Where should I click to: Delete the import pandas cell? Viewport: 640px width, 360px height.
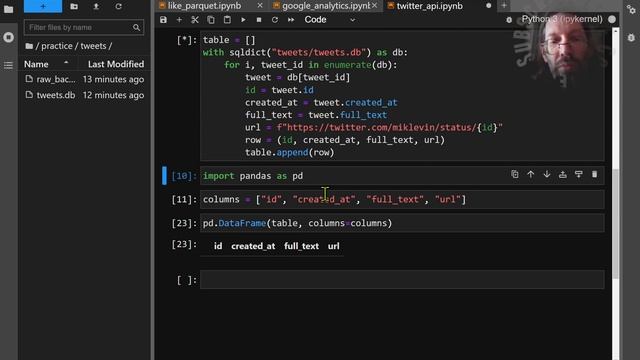[595, 174]
